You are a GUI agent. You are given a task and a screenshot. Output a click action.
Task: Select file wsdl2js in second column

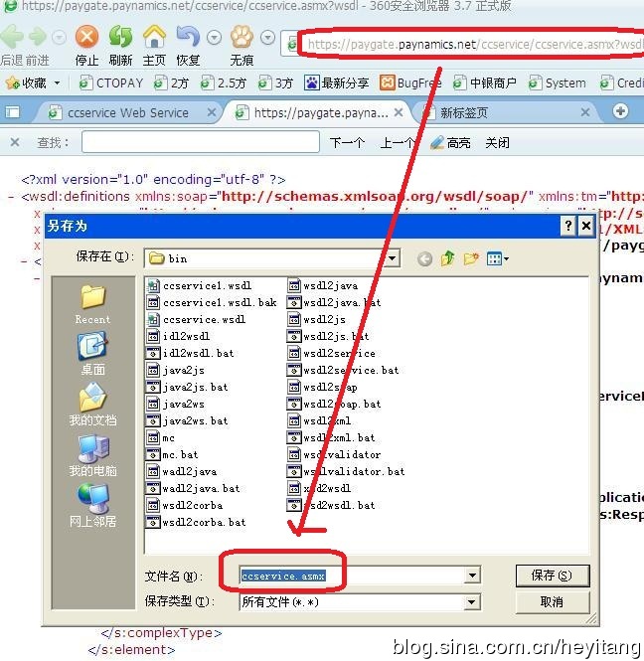(317, 319)
